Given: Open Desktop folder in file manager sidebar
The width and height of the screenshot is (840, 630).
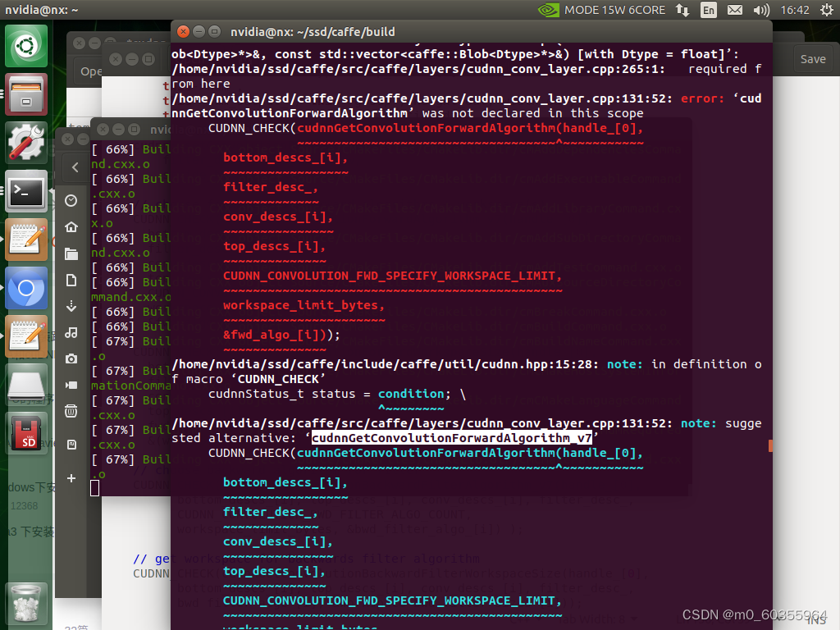Looking at the screenshot, I should click(71, 253).
